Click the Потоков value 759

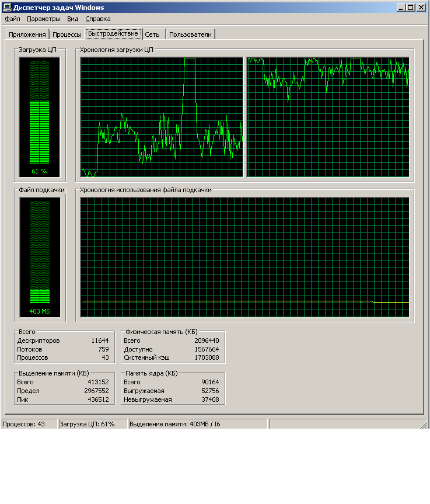[103, 349]
